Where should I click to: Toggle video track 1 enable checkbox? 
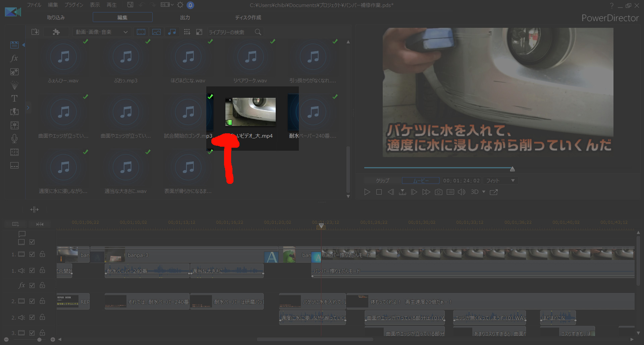pos(32,254)
